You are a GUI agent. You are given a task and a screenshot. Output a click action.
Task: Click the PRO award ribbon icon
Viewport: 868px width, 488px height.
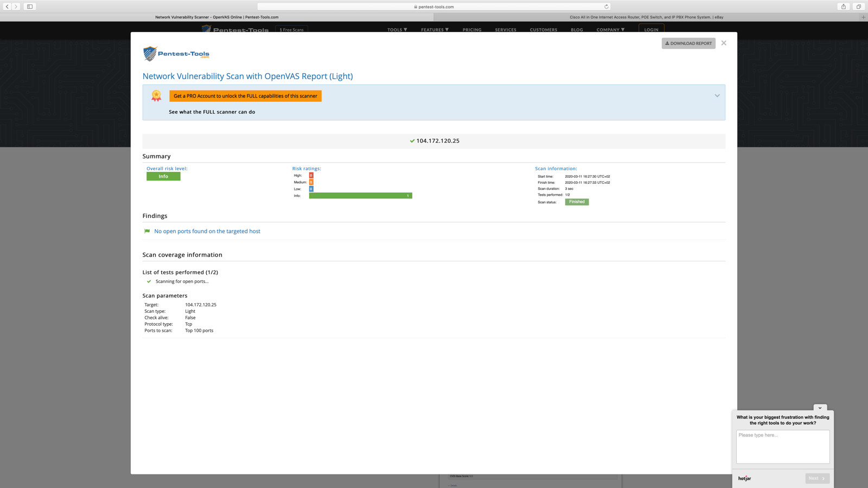(156, 96)
